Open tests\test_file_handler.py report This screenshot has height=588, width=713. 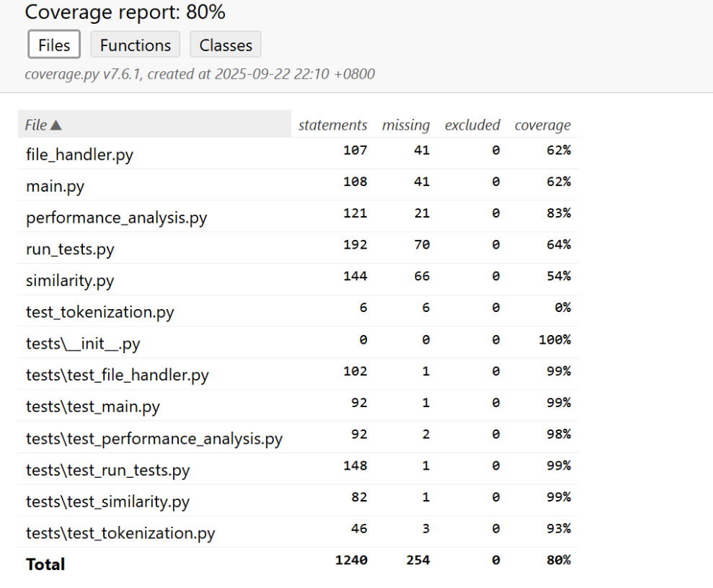(x=118, y=375)
